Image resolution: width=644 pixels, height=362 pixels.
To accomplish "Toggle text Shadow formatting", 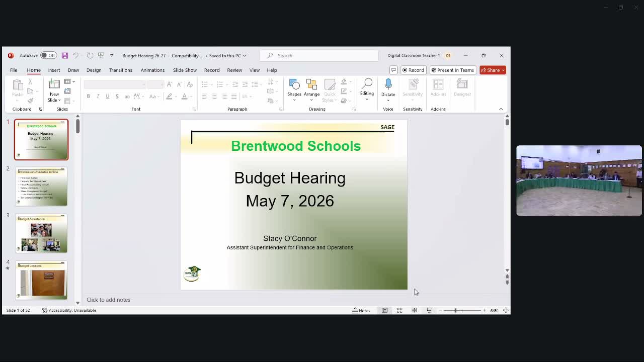I will [x=117, y=96].
